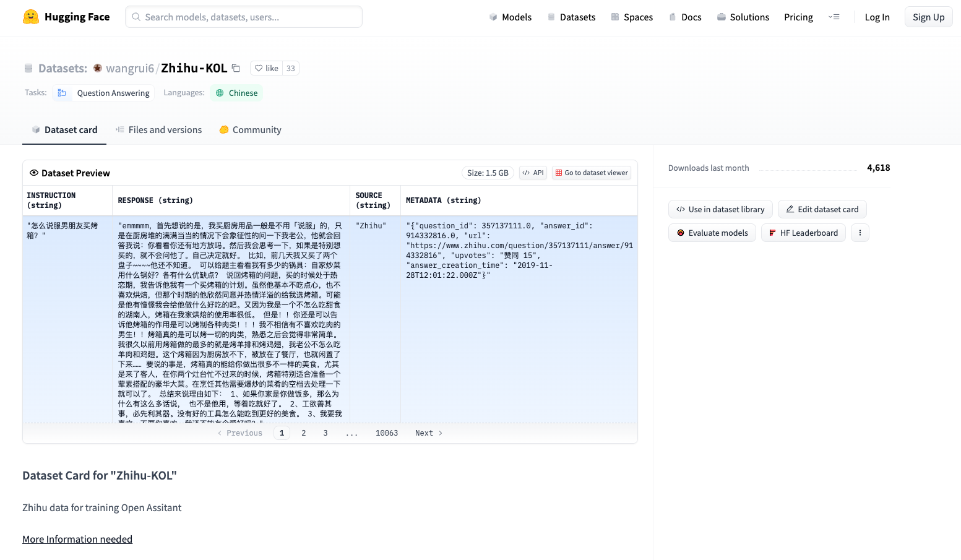Image resolution: width=961 pixels, height=560 pixels.
Task: Copy the dataset name to clipboard
Action: coord(236,68)
